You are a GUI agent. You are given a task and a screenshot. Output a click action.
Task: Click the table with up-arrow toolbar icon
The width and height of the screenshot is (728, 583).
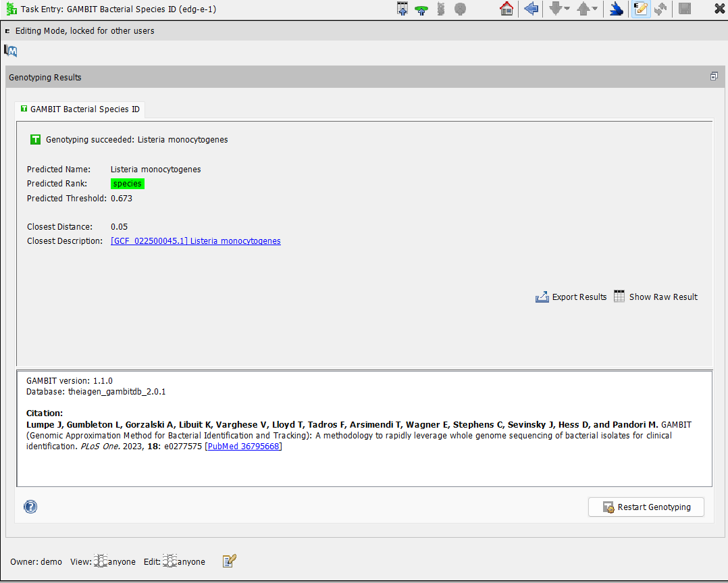(402, 9)
